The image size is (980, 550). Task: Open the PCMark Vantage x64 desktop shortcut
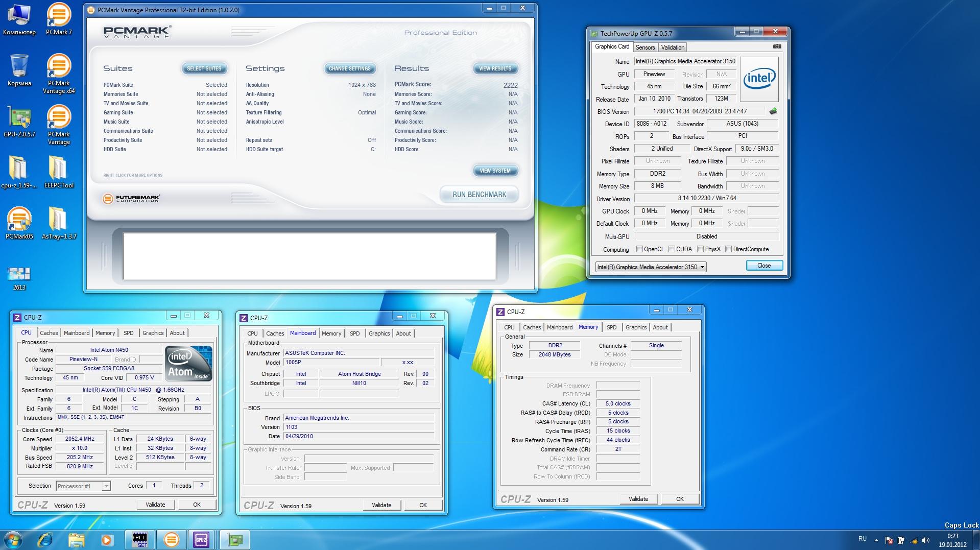[x=59, y=75]
